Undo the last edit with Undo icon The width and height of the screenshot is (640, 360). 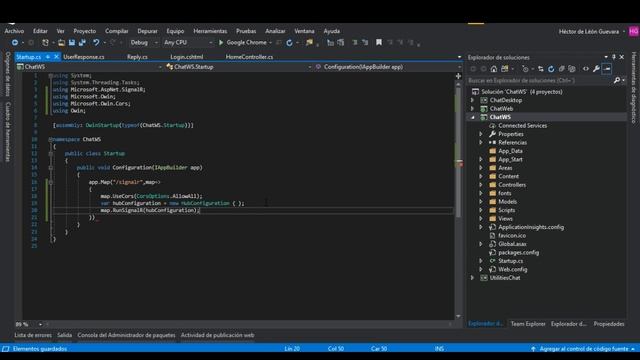pos(96,42)
